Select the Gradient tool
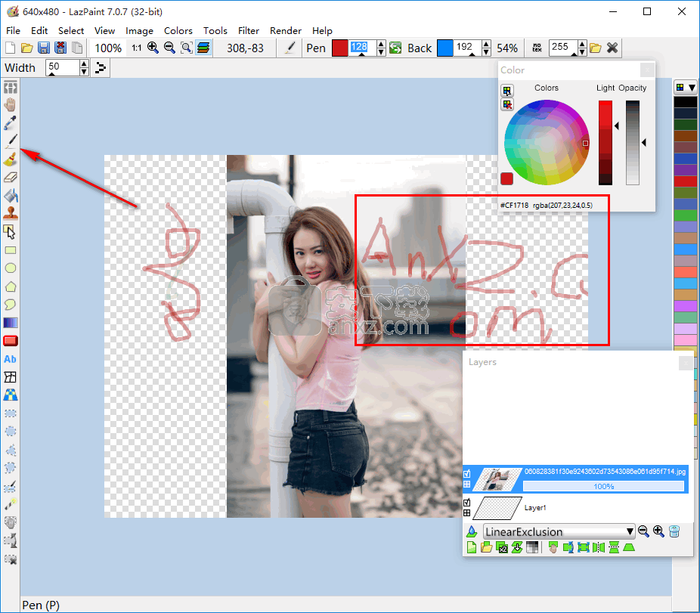 [x=11, y=322]
